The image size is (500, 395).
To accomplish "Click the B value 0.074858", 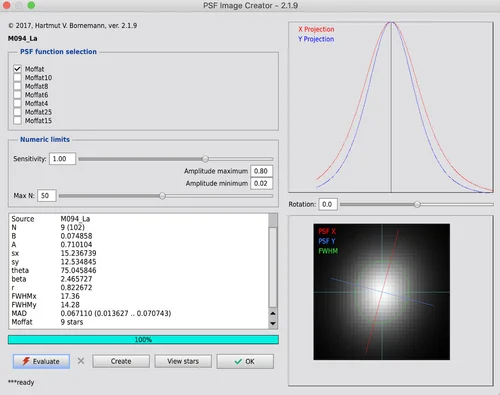I will tap(76, 236).
